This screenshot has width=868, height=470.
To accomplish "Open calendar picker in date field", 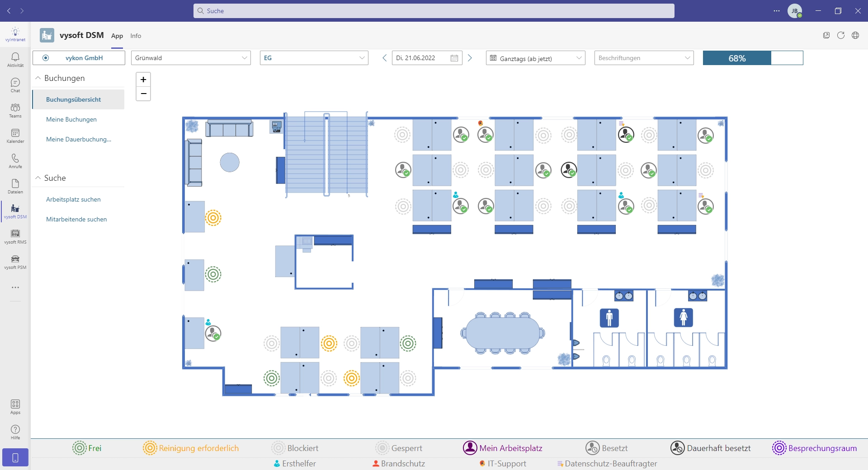I will [454, 58].
